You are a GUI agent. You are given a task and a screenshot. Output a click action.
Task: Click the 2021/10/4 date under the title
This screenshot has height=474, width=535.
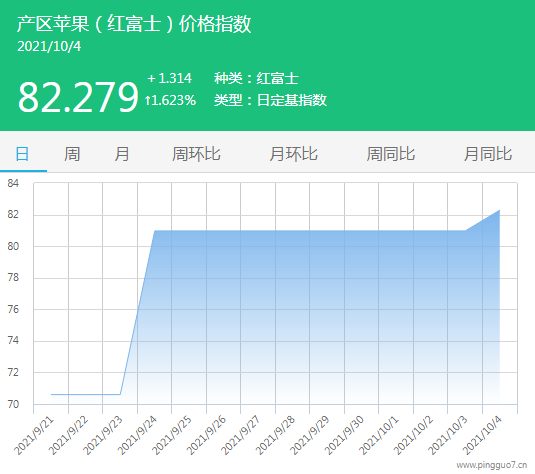[49, 47]
